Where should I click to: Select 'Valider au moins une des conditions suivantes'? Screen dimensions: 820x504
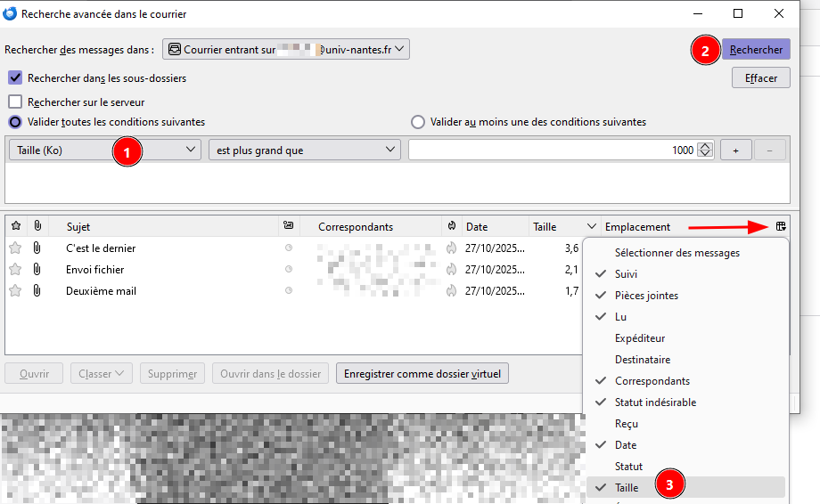click(417, 122)
